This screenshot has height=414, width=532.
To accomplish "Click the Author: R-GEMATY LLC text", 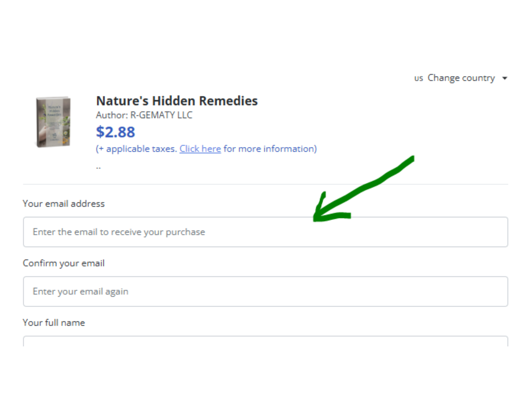I will click(x=144, y=115).
